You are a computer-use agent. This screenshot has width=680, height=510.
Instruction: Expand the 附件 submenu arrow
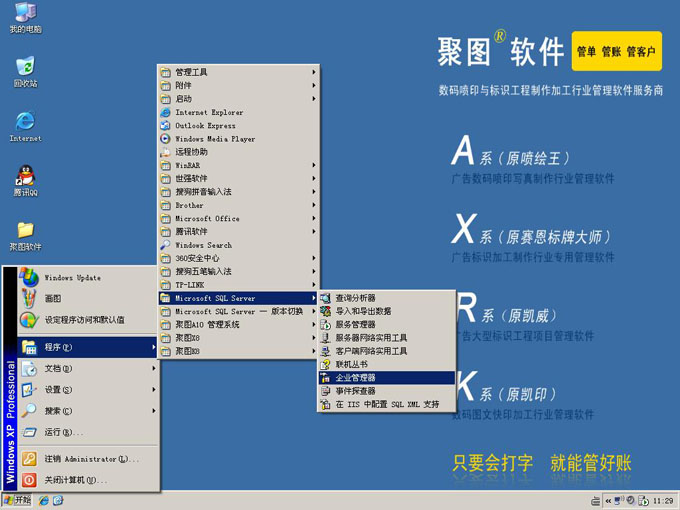pos(314,85)
